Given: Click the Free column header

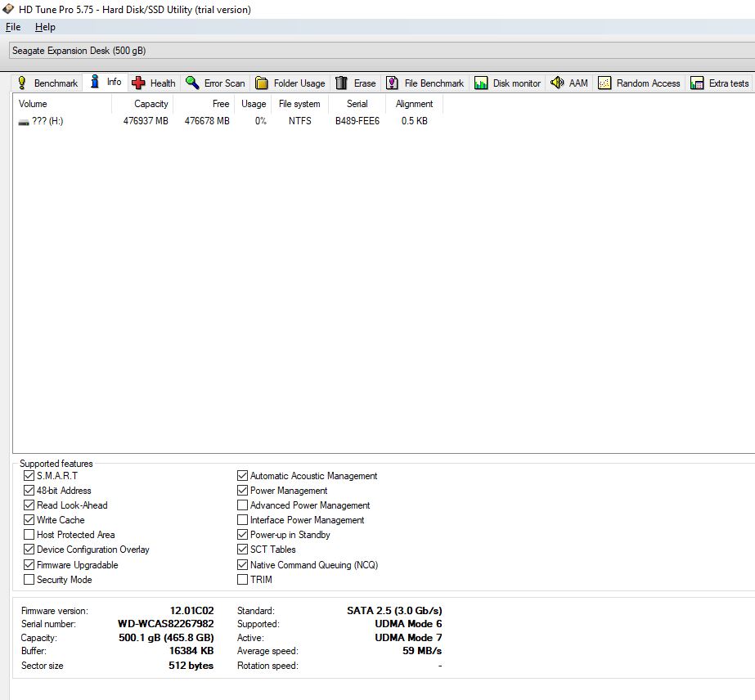Looking at the screenshot, I should pos(203,104).
